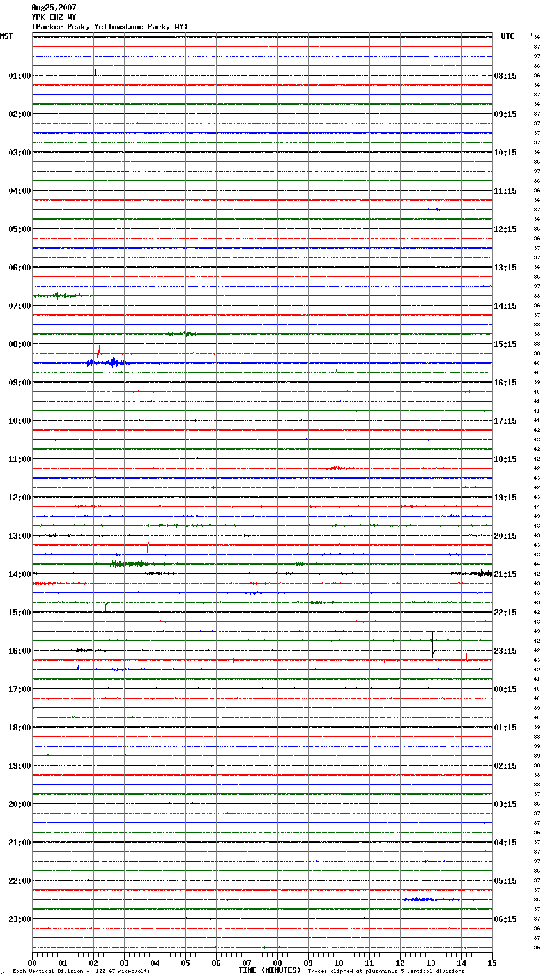Select the 04:00 MST row label
Image resolution: width=543 pixels, height=980 pixels.
(20, 191)
